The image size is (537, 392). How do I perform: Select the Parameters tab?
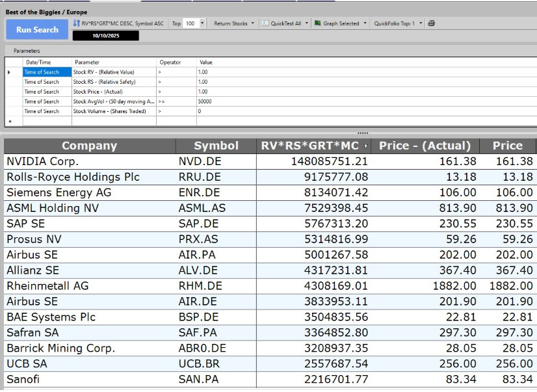pyautogui.click(x=27, y=51)
